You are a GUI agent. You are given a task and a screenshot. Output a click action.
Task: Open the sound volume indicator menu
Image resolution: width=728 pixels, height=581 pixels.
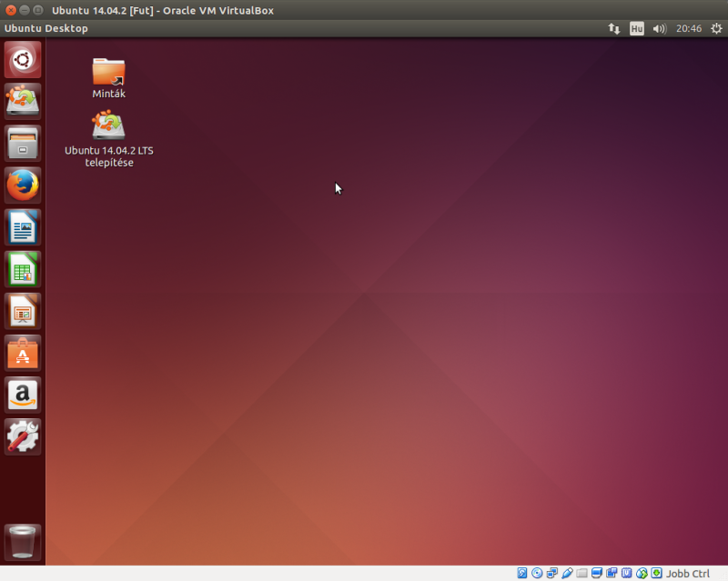click(x=659, y=29)
